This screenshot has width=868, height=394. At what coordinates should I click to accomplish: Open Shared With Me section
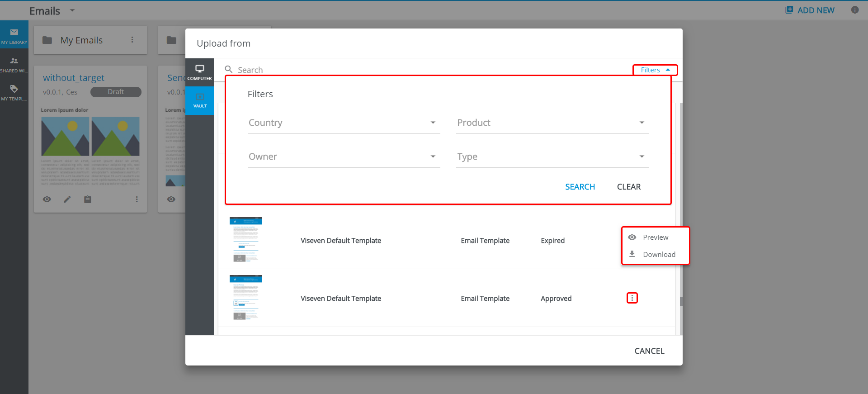[14, 64]
